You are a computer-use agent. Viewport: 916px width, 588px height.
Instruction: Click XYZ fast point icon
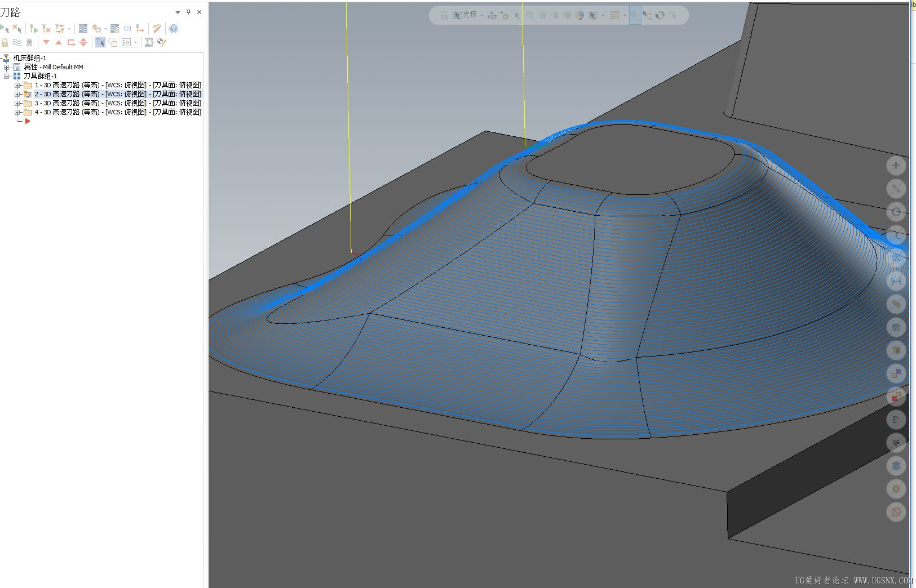tap(492, 15)
